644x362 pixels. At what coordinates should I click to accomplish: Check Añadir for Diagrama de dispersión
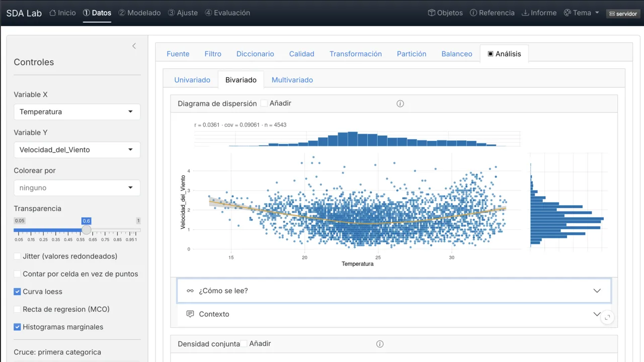tap(264, 104)
